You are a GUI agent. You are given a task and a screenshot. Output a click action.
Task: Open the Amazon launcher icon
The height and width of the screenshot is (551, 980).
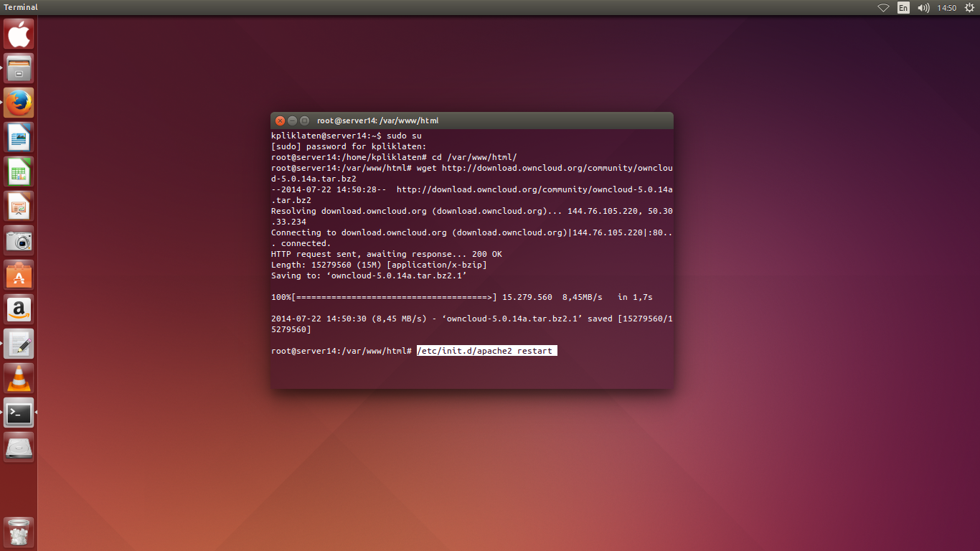19,309
